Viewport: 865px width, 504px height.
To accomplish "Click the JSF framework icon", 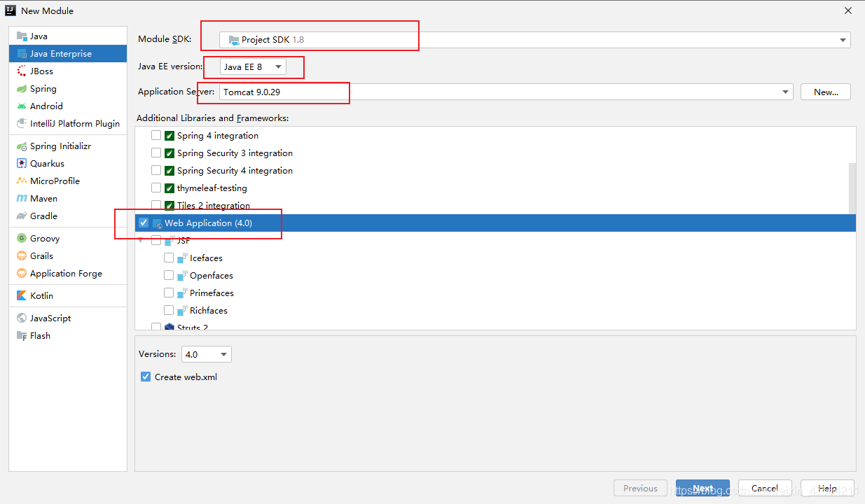I will coord(169,240).
